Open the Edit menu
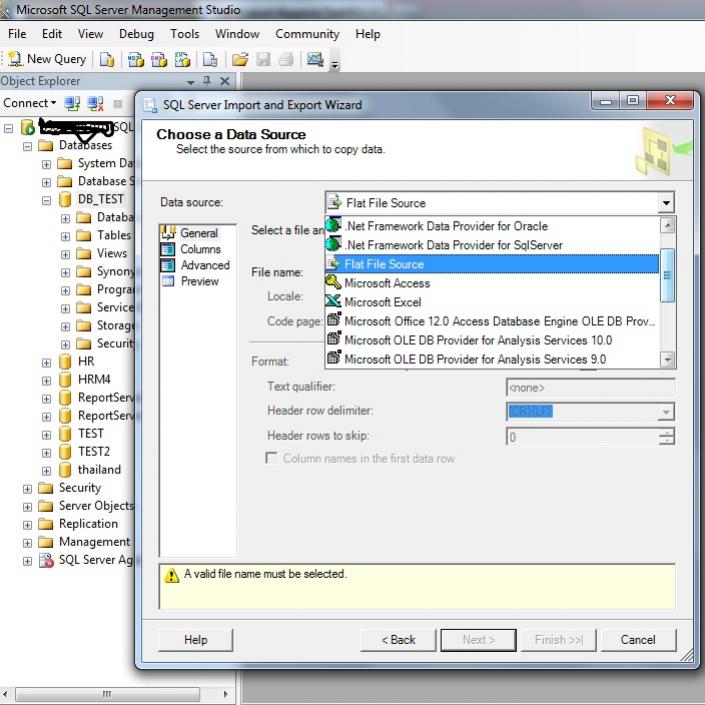The width and height of the screenshot is (705, 705). 52,34
